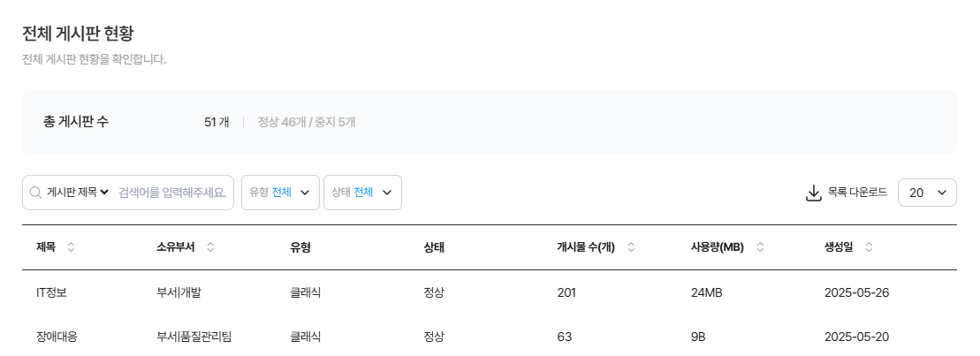This screenshot has width=980, height=356.
Task: Sort by 제목 column arrows
Action: (x=72, y=247)
